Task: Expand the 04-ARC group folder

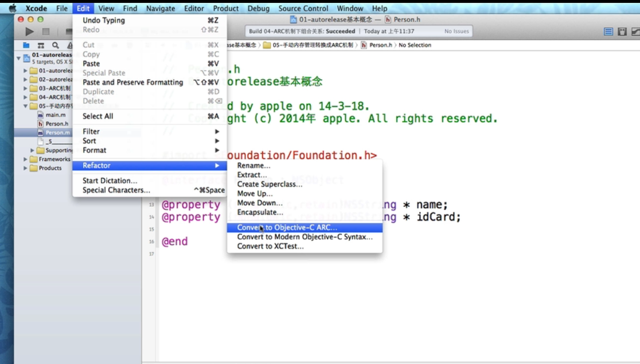Action: [x=25, y=97]
